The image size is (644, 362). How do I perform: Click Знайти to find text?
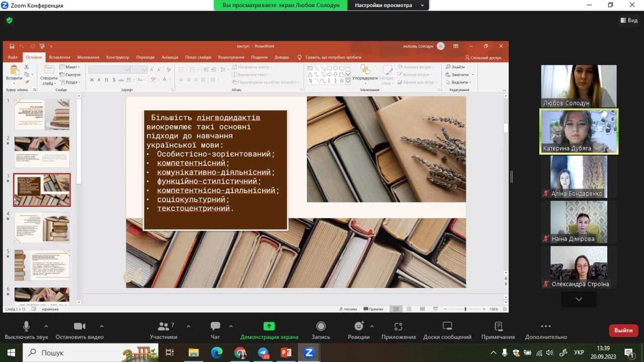point(455,67)
